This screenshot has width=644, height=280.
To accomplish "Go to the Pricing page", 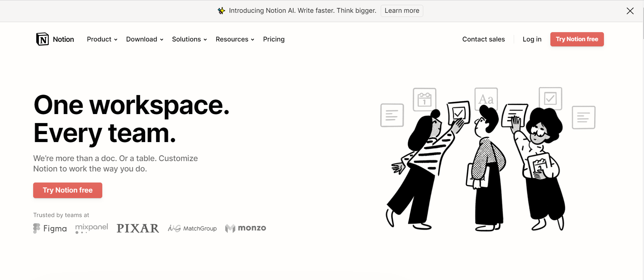I will click(x=274, y=39).
